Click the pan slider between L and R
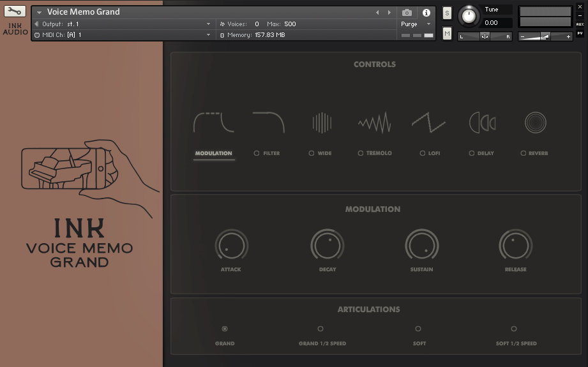This screenshot has height=367, width=588. [x=485, y=36]
